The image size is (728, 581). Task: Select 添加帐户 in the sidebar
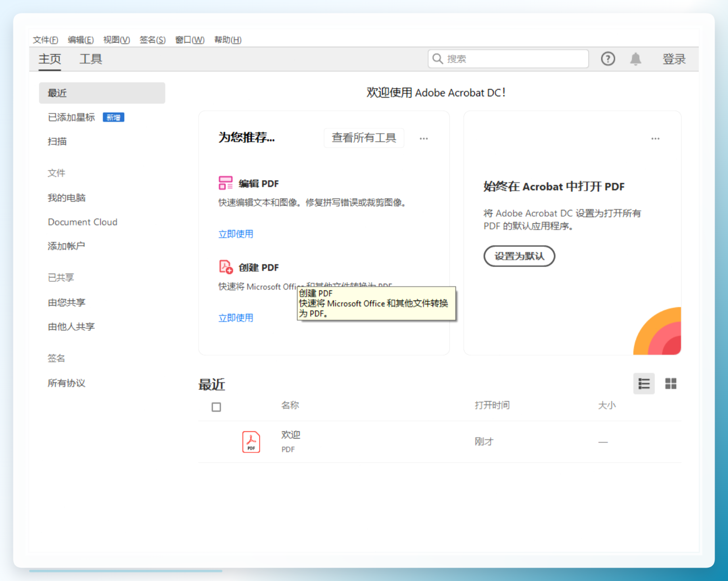point(67,246)
